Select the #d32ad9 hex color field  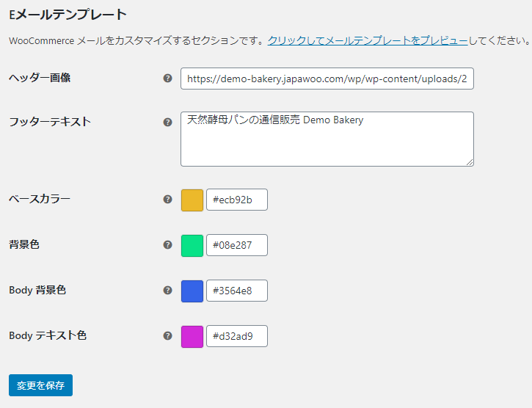tap(237, 336)
